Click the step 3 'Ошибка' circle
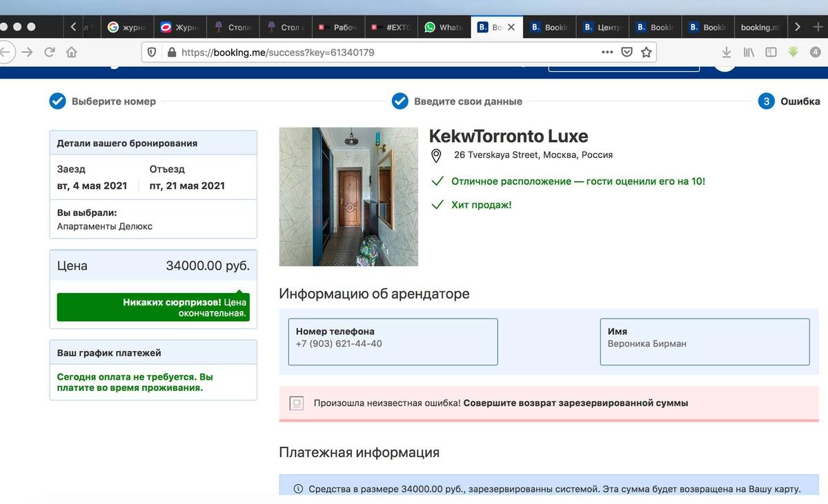Image resolution: width=828 pixels, height=504 pixels. (x=766, y=101)
